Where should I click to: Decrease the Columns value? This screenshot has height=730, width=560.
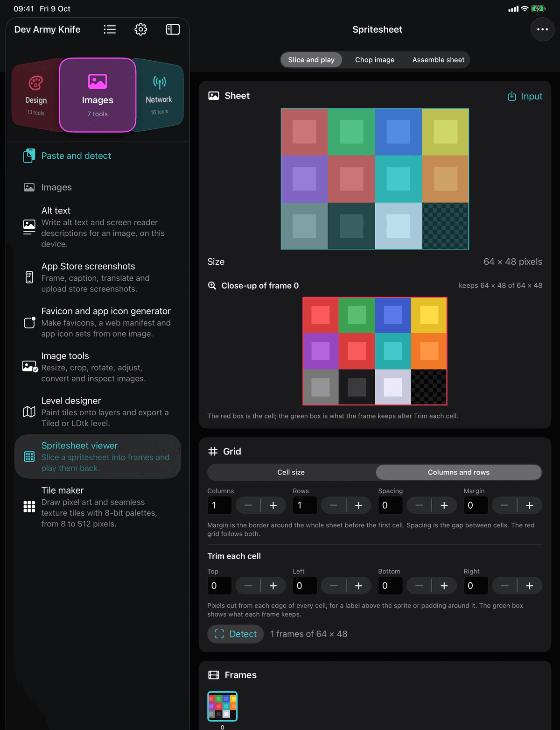pos(248,505)
